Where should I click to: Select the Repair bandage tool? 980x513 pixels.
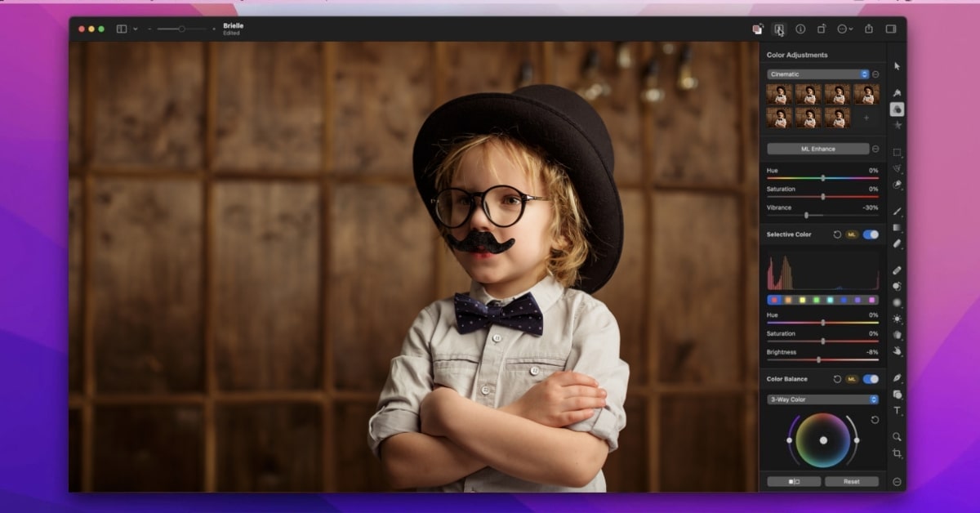tap(897, 270)
